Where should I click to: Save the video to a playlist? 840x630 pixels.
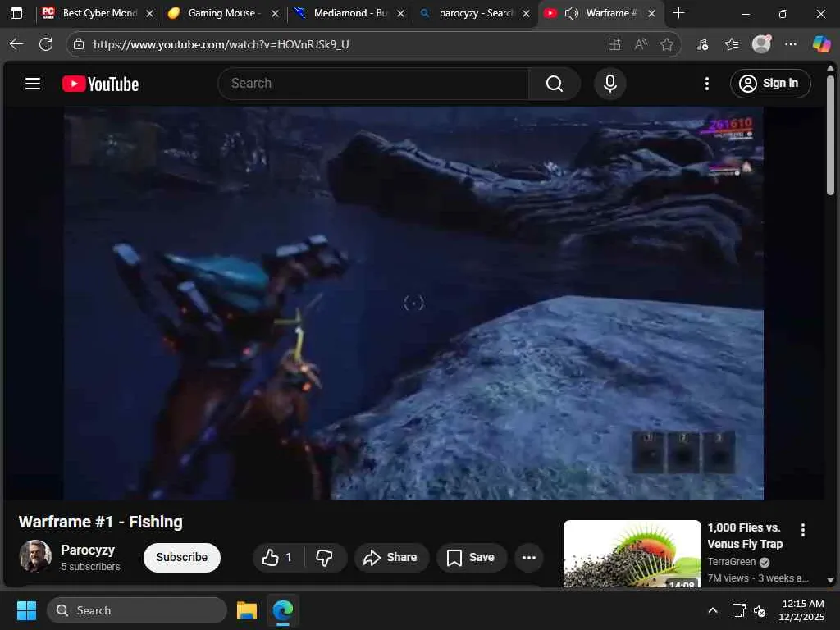point(471,558)
